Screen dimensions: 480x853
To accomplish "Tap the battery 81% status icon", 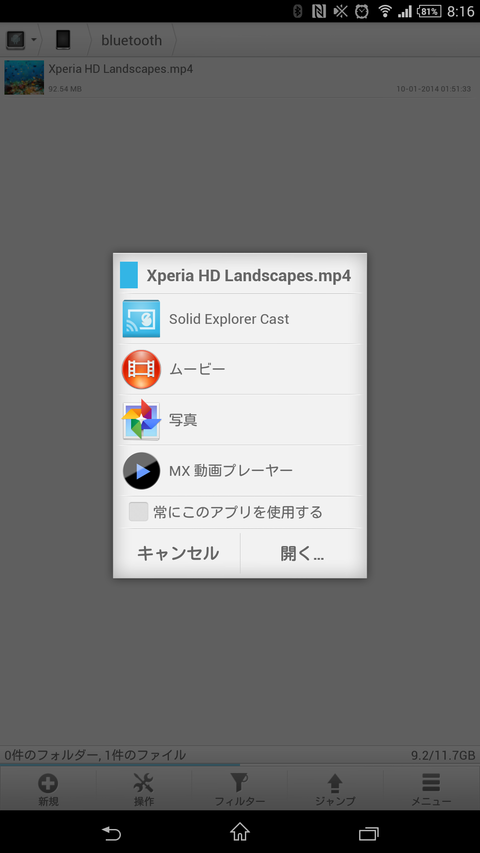I will pos(429,11).
